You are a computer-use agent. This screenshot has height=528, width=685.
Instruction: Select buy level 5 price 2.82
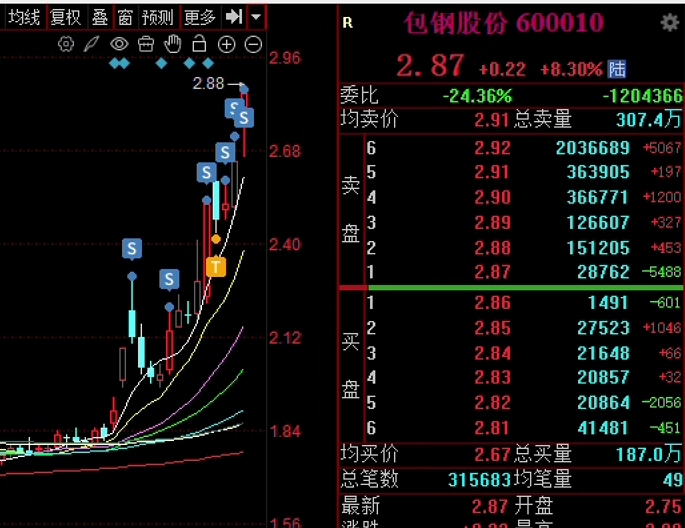click(x=492, y=403)
